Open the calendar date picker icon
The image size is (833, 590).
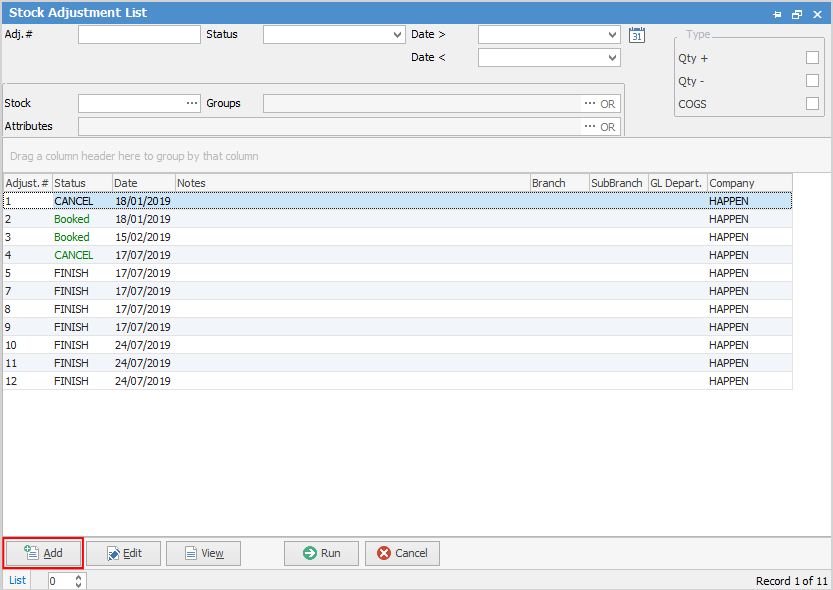(636, 35)
